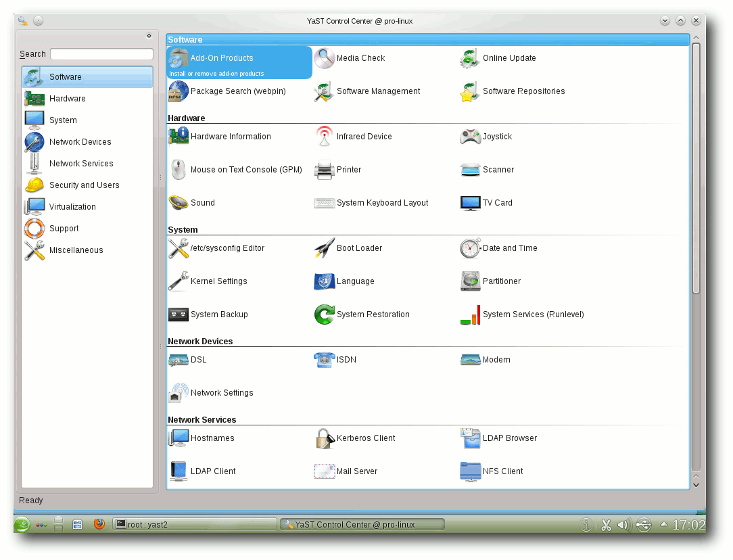Launch Media Check icon
Image resolution: width=733 pixels, height=560 pixels.
point(324,58)
